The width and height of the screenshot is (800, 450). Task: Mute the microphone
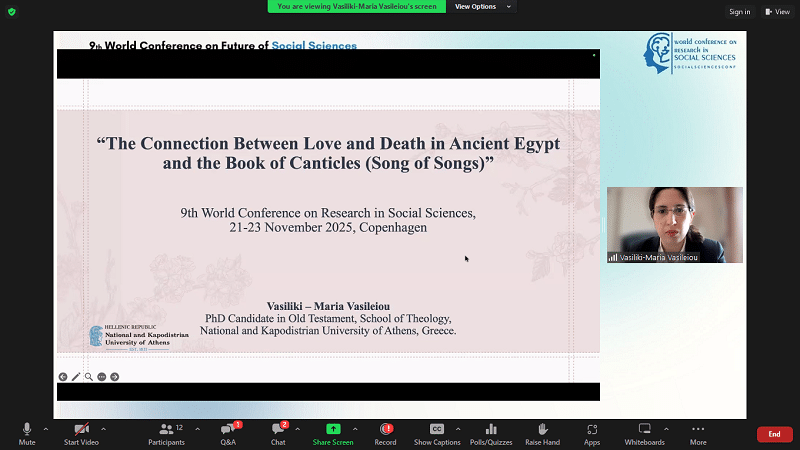pos(27,430)
